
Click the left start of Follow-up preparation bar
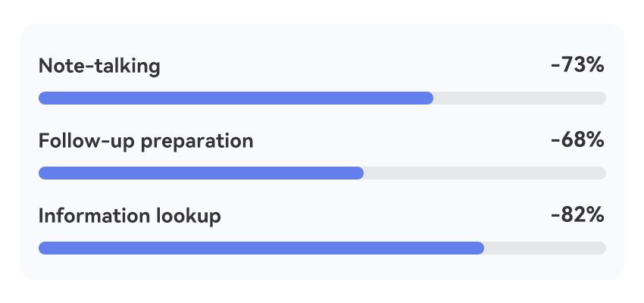tap(44, 173)
